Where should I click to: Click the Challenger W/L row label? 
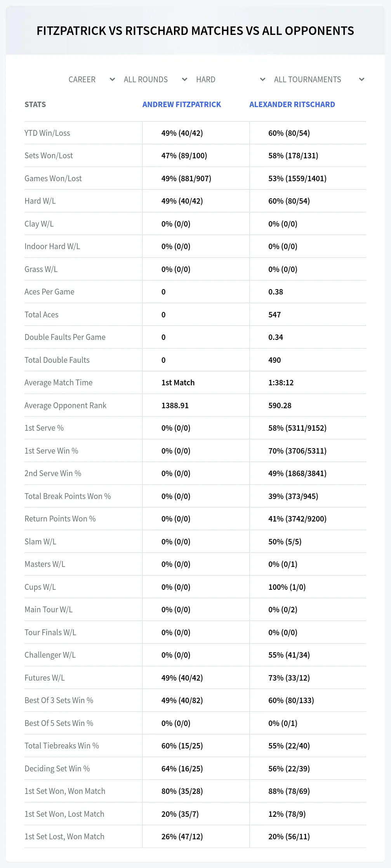click(50, 655)
